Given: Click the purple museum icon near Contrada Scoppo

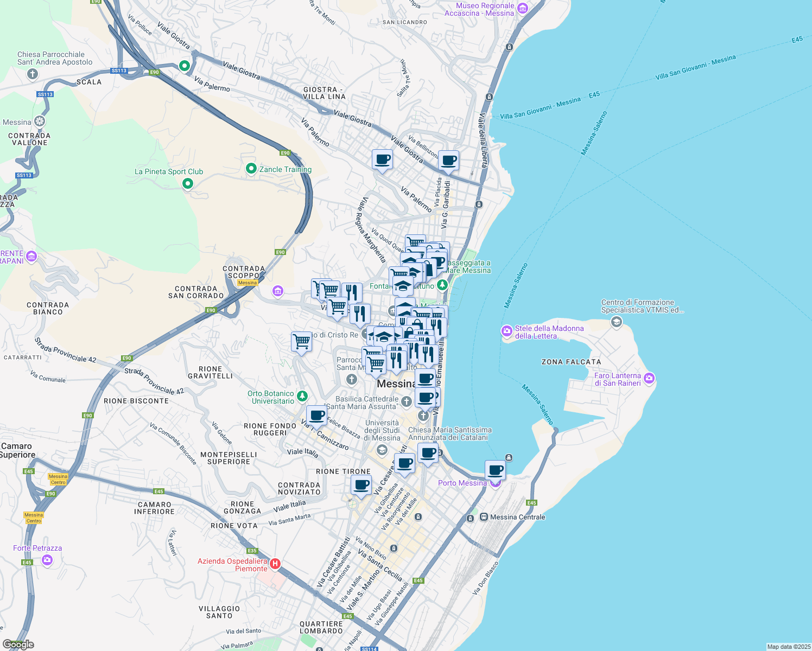Looking at the screenshot, I should (x=278, y=291).
